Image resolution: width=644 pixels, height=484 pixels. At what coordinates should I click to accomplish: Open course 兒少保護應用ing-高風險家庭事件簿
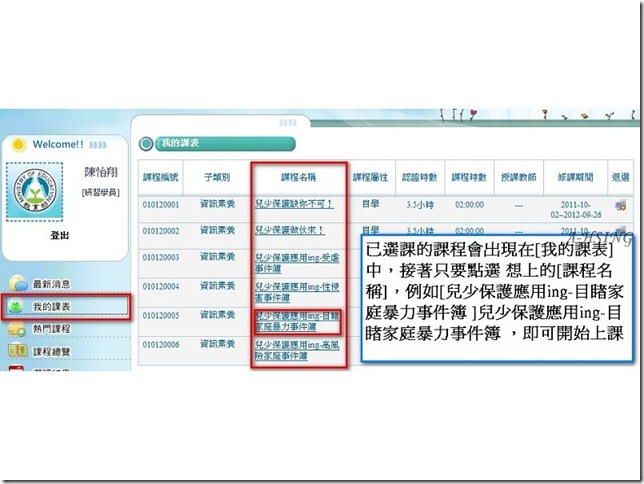click(297, 350)
